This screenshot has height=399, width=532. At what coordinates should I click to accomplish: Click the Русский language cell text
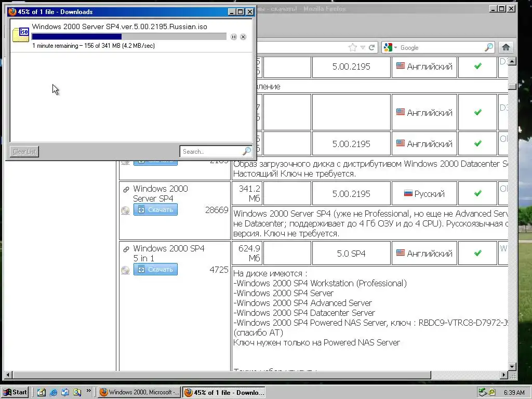pyautogui.click(x=429, y=194)
